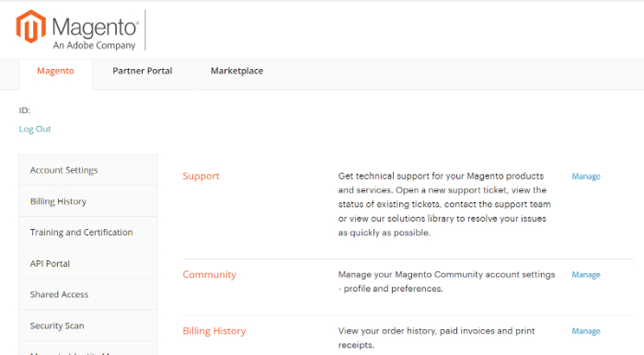Open the API Portal sidebar item
Screen dimensions: 644x355
pyautogui.click(x=88, y=263)
